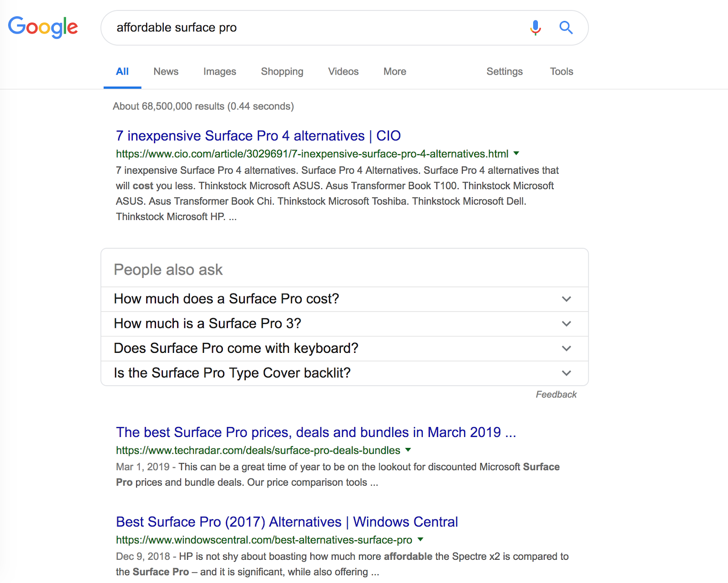Click the 'Mar 1, 2019' snippet date
This screenshot has height=583, width=728.
click(x=143, y=467)
